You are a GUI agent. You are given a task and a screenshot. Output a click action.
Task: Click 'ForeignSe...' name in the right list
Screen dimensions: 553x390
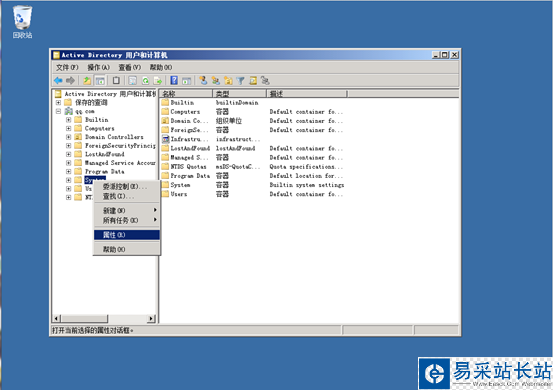pyautogui.click(x=189, y=130)
